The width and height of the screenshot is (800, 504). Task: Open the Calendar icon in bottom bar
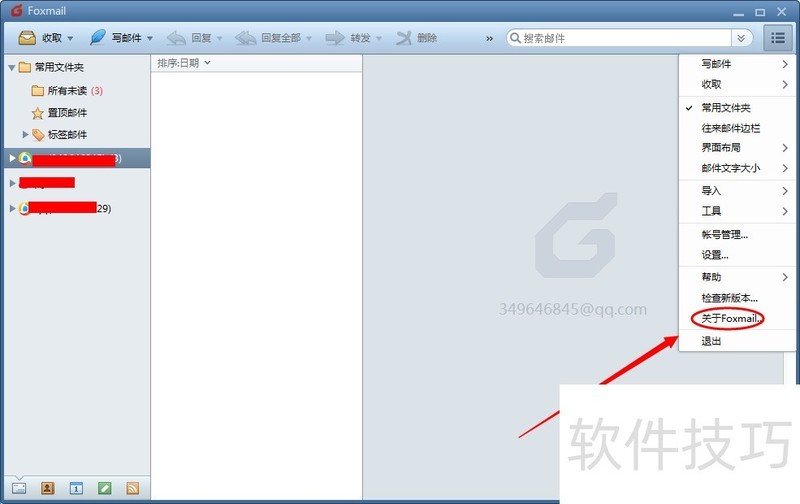tap(75, 488)
